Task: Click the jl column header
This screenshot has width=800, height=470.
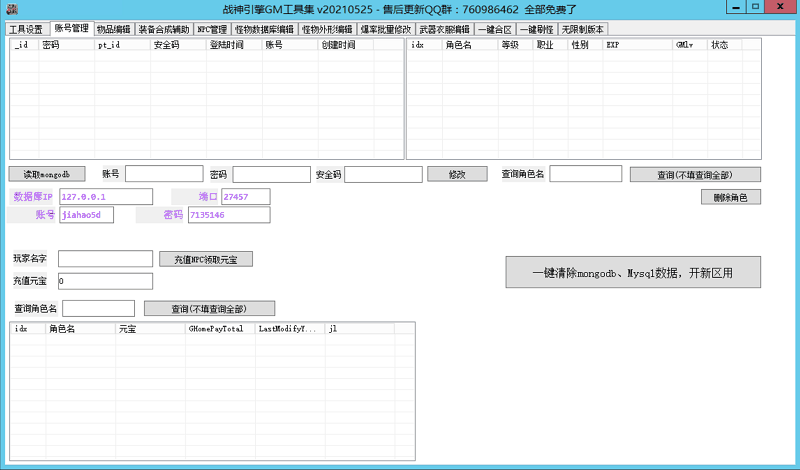Action: pyautogui.click(x=360, y=329)
